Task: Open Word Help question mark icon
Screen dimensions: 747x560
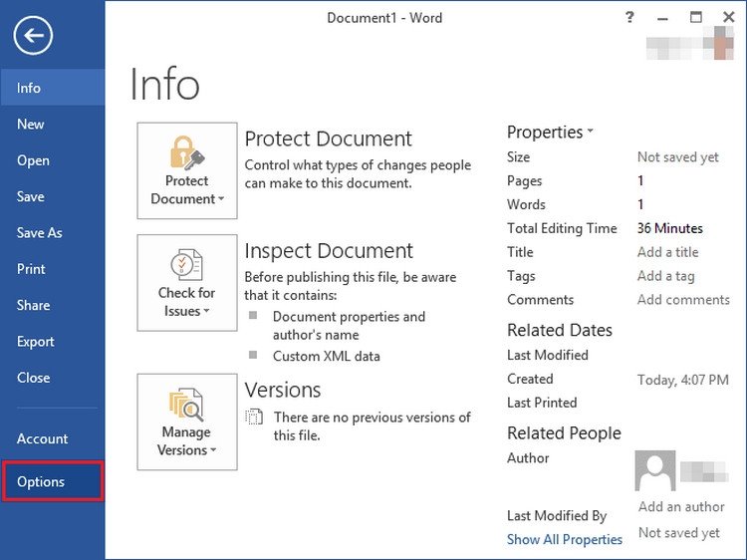Action: coord(629,18)
